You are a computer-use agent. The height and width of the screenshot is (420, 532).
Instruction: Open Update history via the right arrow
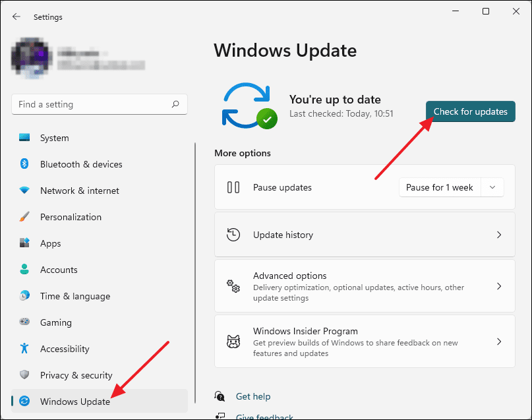[x=499, y=234]
